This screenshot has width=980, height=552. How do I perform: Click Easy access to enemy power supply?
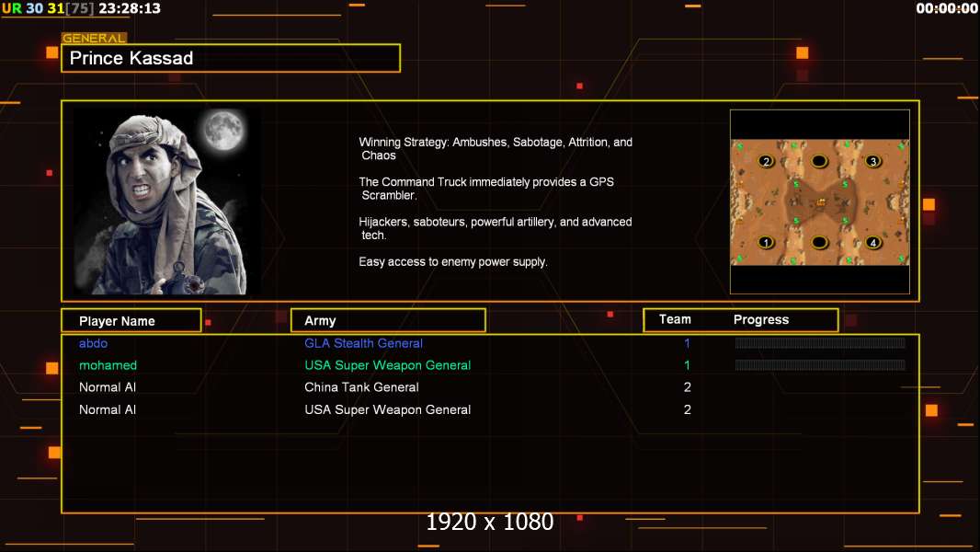(453, 262)
